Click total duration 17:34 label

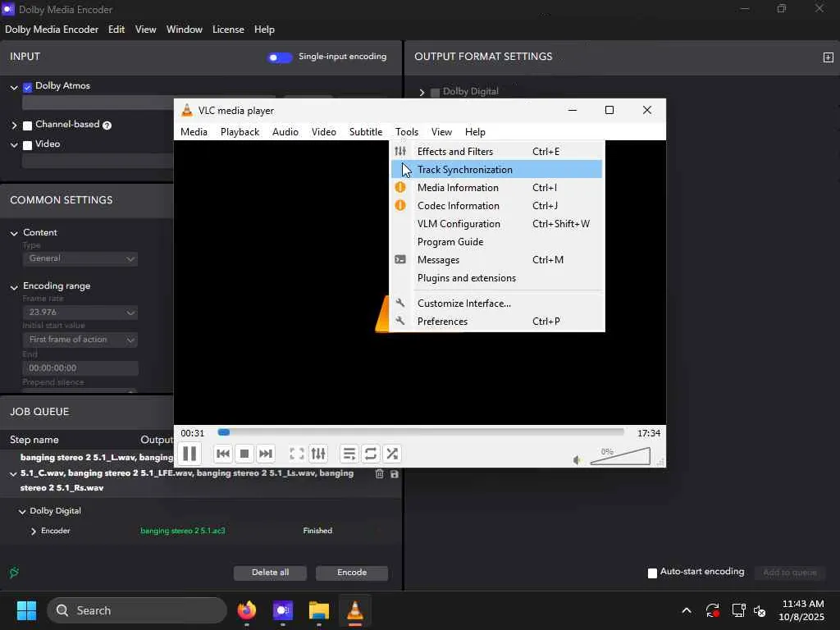click(648, 433)
